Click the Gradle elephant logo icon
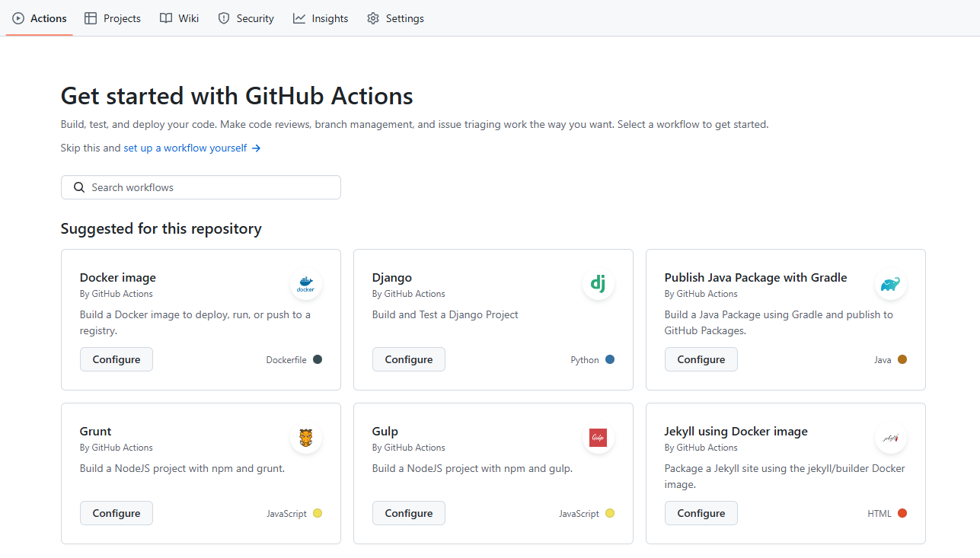This screenshot has width=980, height=558. click(891, 285)
